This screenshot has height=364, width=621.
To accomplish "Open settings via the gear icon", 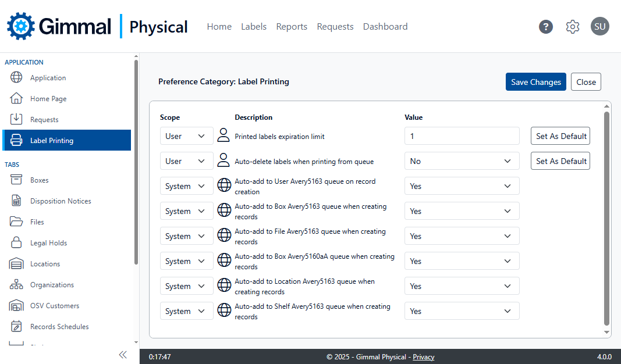I will [x=573, y=27].
